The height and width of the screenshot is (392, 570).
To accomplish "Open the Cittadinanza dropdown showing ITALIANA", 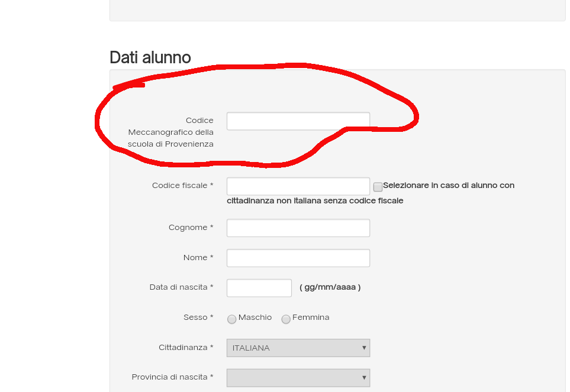I will [x=298, y=348].
